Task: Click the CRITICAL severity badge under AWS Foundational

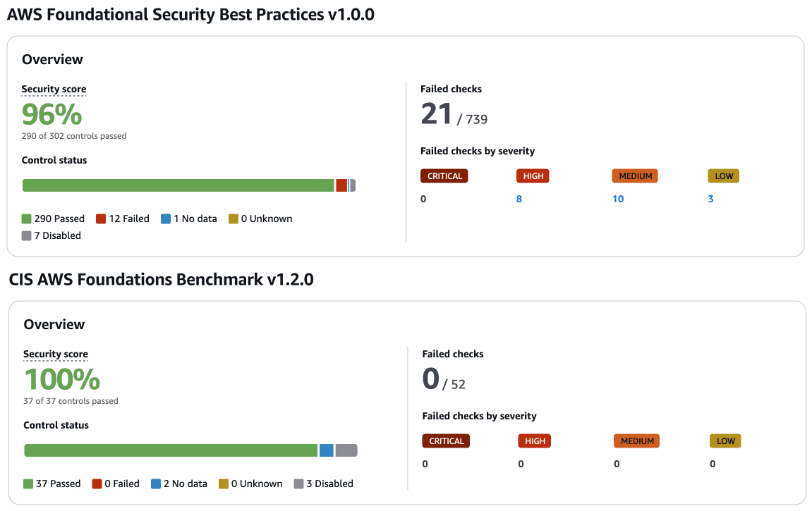Action: click(x=444, y=176)
